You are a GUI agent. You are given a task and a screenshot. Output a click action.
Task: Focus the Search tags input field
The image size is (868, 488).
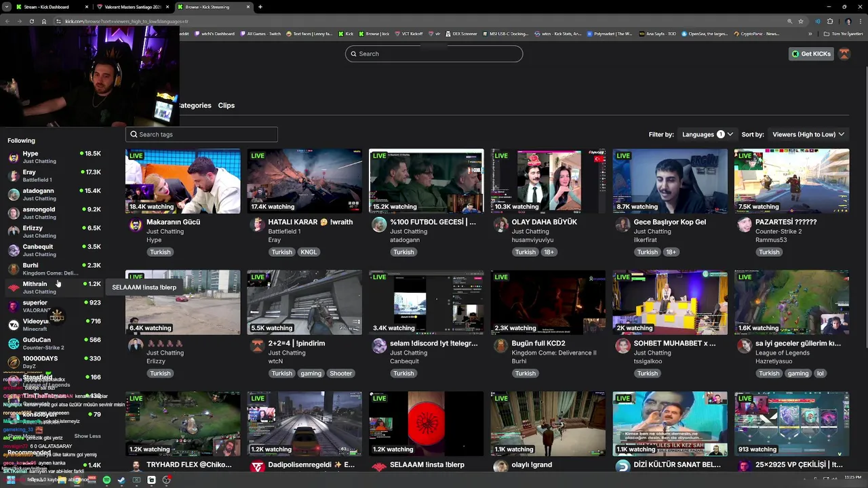coord(201,134)
